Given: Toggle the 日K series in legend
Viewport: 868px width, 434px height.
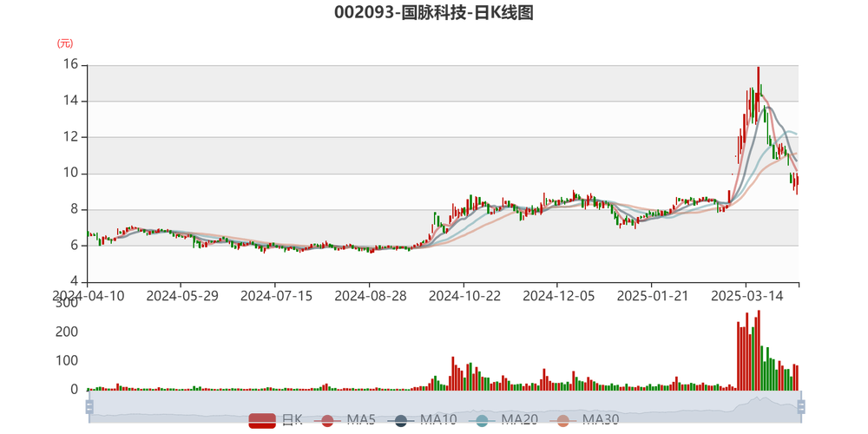Looking at the screenshot, I should pos(275,421).
